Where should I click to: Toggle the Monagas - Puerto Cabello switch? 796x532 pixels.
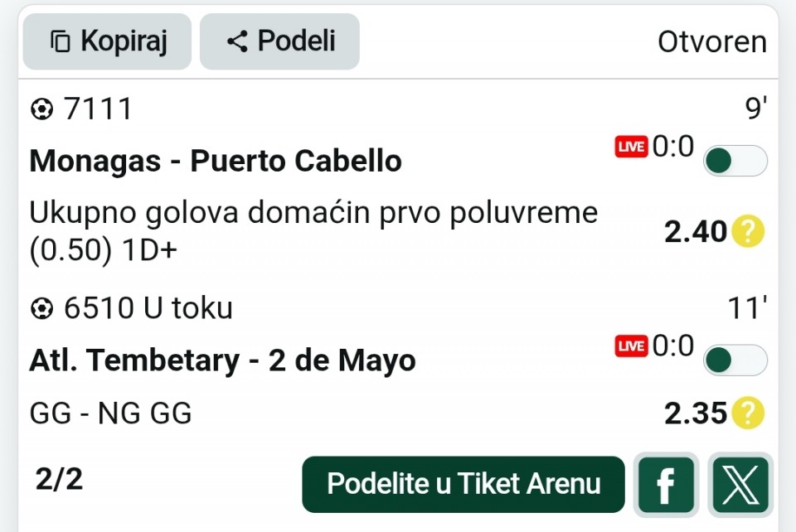click(x=735, y=161)
